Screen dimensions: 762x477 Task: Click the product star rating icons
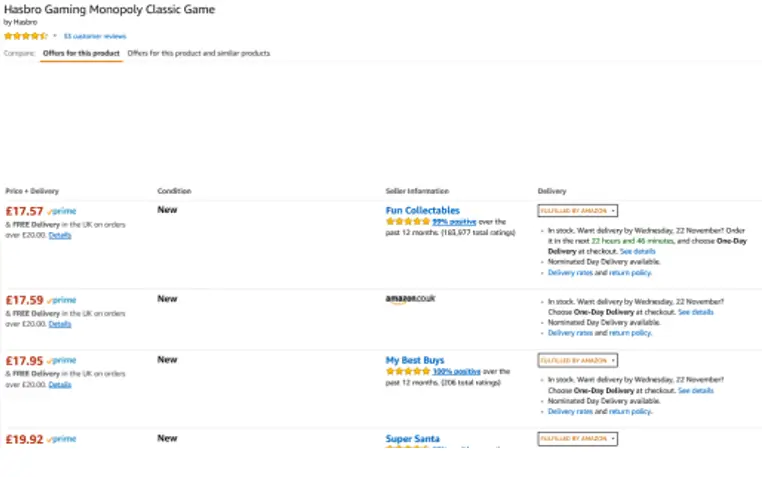pos(26,36)
